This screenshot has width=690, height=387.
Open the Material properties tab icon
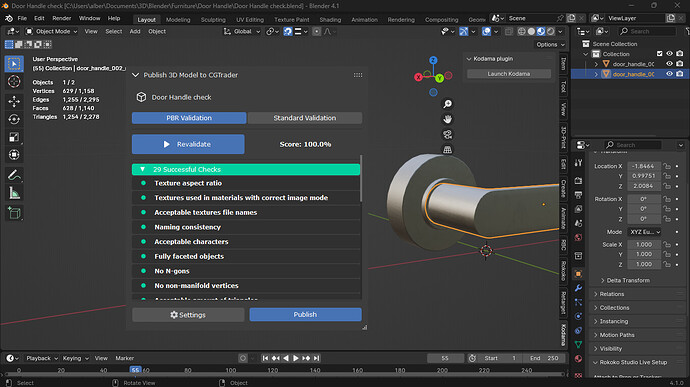click(579, 358)
